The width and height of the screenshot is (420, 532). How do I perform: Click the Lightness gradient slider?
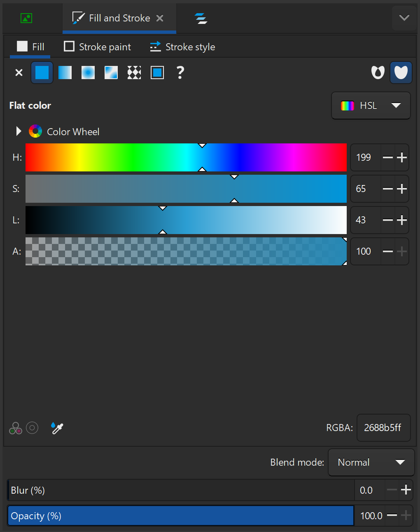[186, 220]
